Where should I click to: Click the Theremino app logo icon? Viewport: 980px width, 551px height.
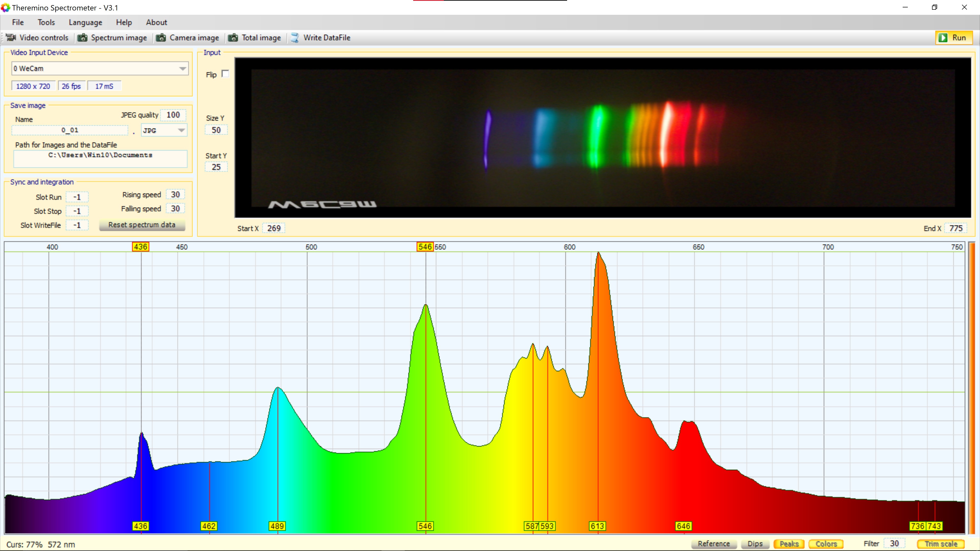(x=5, y=7)
